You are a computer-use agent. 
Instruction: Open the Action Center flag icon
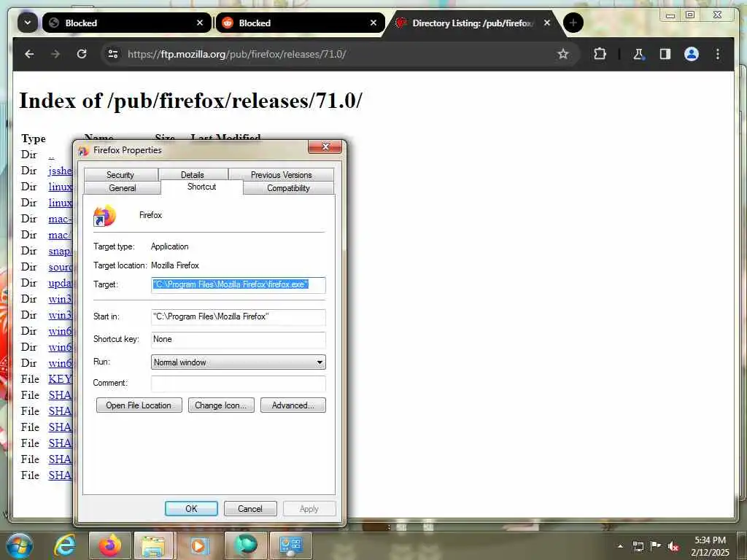point(656,545)
